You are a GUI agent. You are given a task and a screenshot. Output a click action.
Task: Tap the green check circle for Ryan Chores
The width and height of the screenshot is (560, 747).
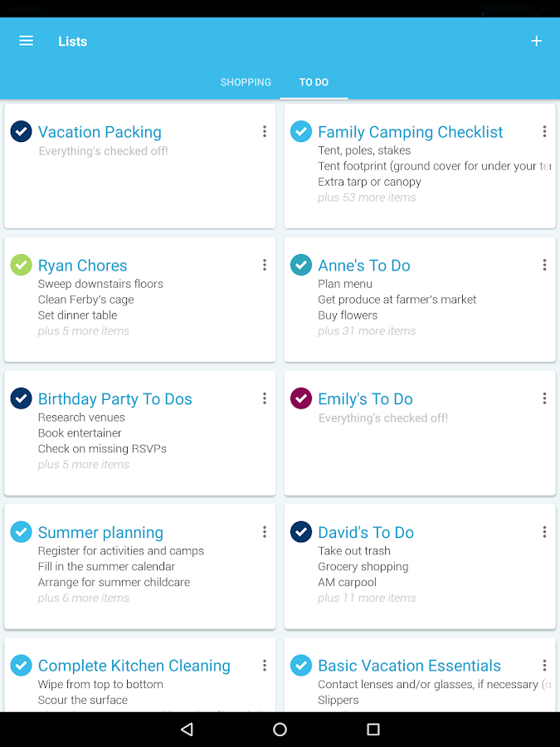coord(21,265)
